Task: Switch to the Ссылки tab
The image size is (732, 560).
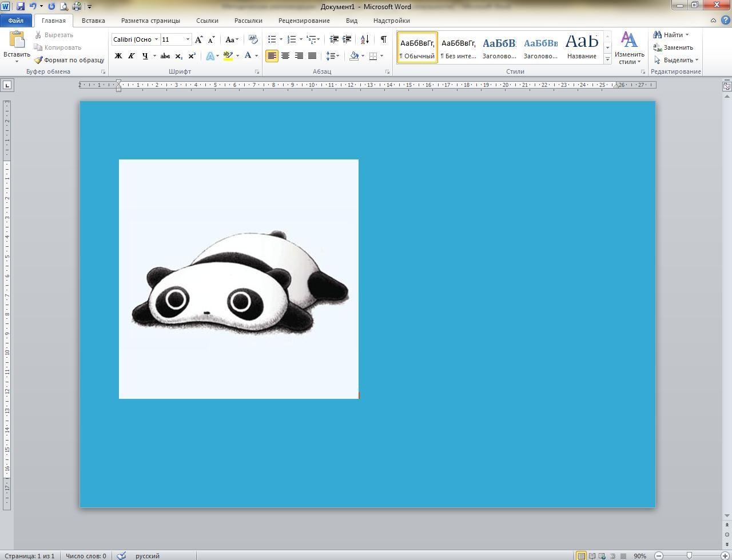Action: [207, 21]
